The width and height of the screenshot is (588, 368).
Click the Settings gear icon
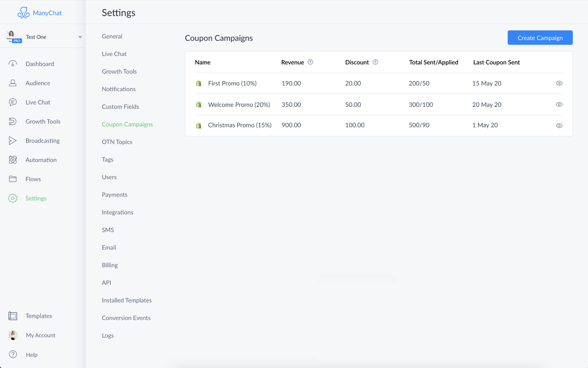pyautogui.click(x=13, y=198)
